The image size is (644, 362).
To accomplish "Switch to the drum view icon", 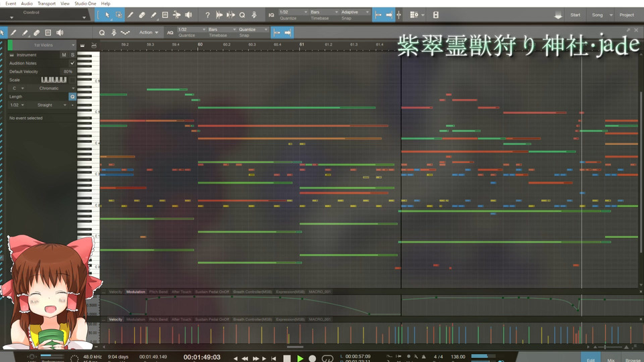I will click(x=94, y=45).
